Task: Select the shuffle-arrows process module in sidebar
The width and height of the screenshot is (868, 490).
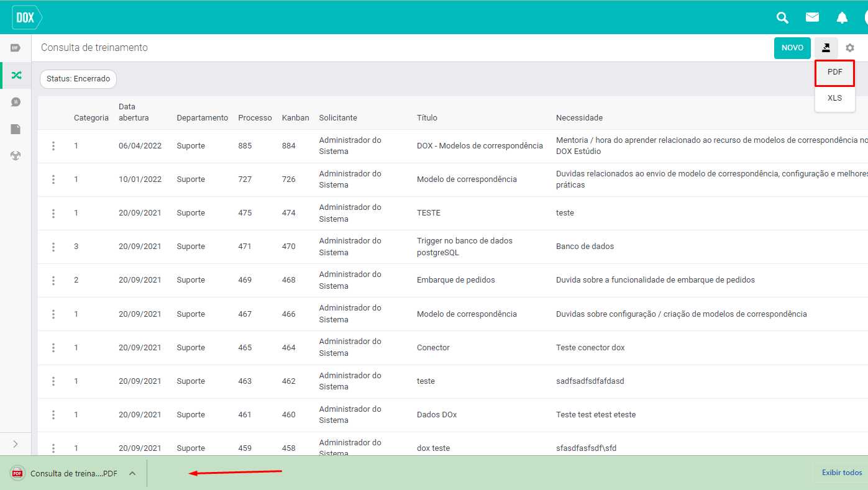Action: click(x=16, y=75)
